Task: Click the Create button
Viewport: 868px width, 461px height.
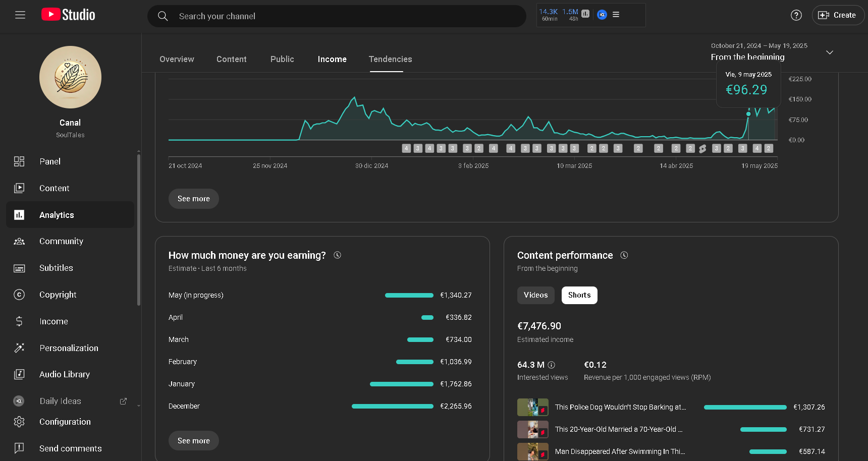Action: pos(837,15)
